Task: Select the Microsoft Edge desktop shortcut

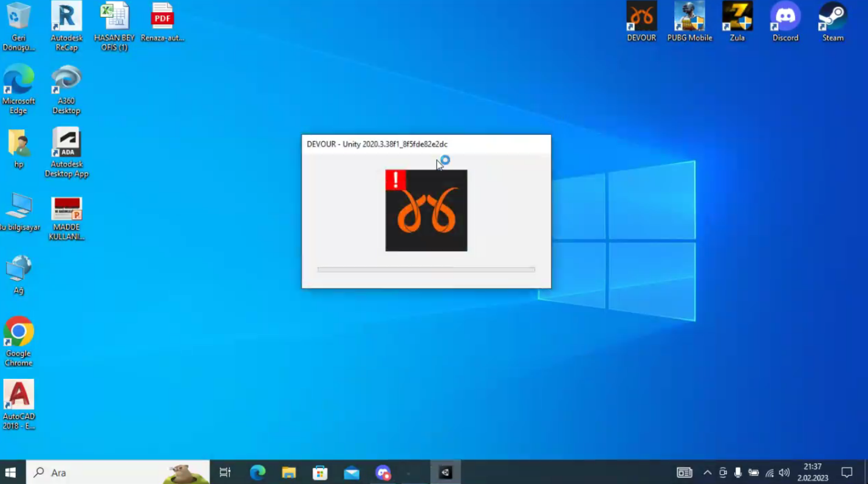Action: pyautogui.click(x=19, y=89)
